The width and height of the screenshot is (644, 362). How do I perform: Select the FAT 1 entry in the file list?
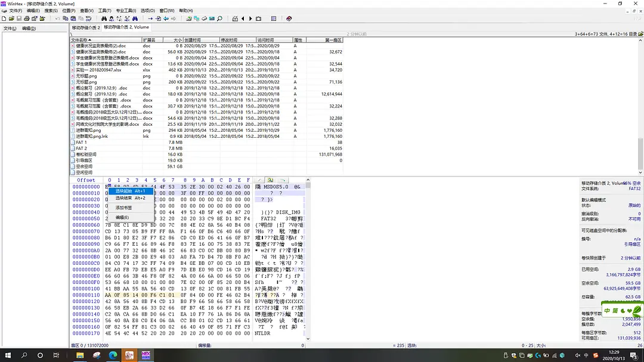(x=82, y=143)
